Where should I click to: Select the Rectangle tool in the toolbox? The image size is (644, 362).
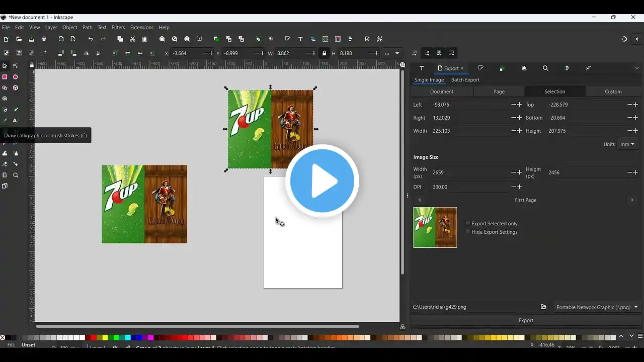5,77
